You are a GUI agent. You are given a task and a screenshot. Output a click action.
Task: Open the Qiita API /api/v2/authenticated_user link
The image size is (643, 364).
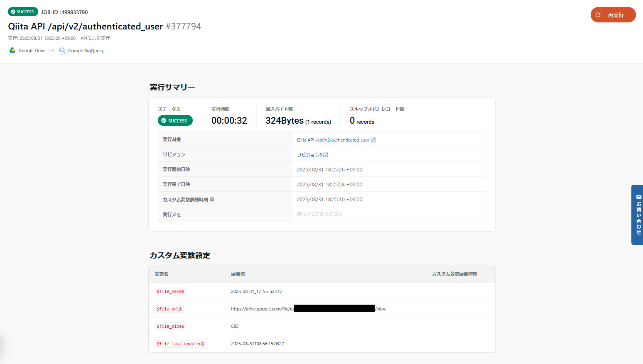(333, 140)
